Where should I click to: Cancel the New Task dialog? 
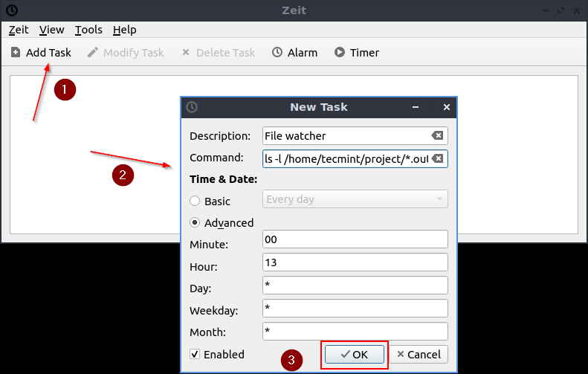[x=419, y=355]
